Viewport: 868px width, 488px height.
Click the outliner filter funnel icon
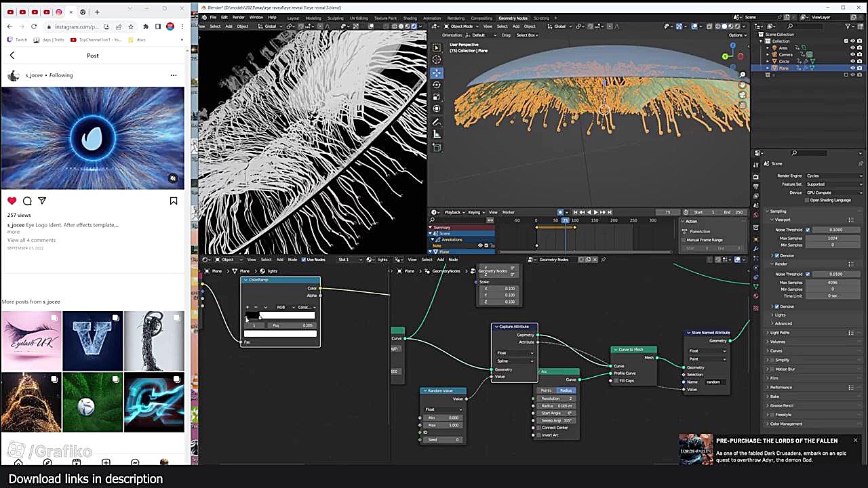(x=849, y=26)
